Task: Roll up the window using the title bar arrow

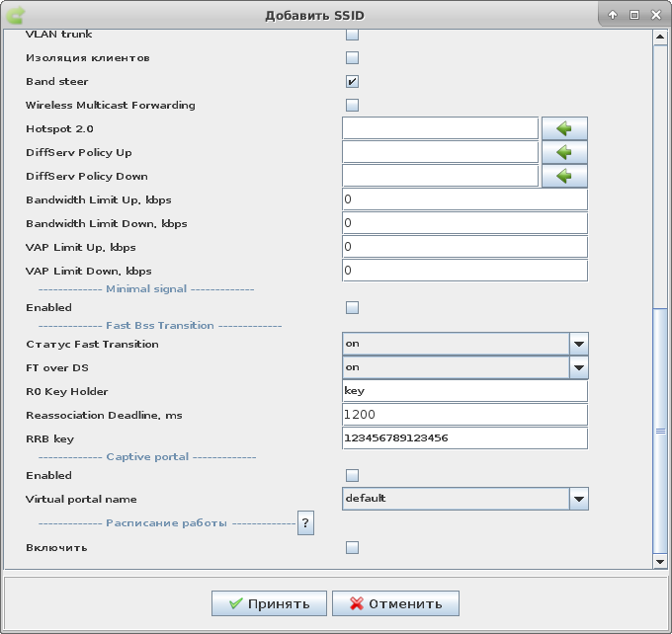Action: click(x=613, y=15)
